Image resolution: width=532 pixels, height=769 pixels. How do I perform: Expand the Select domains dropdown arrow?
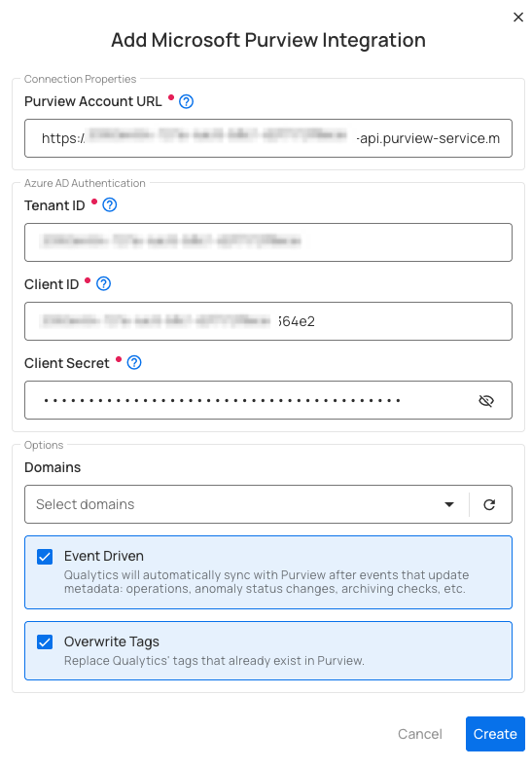coord(448,504)
